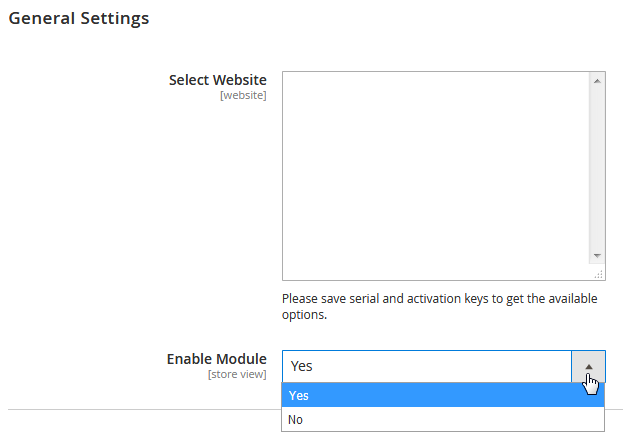The image size is (623, 435).
Task: Click the Select Website scrollbar track
Action: [x=597, y=168]
